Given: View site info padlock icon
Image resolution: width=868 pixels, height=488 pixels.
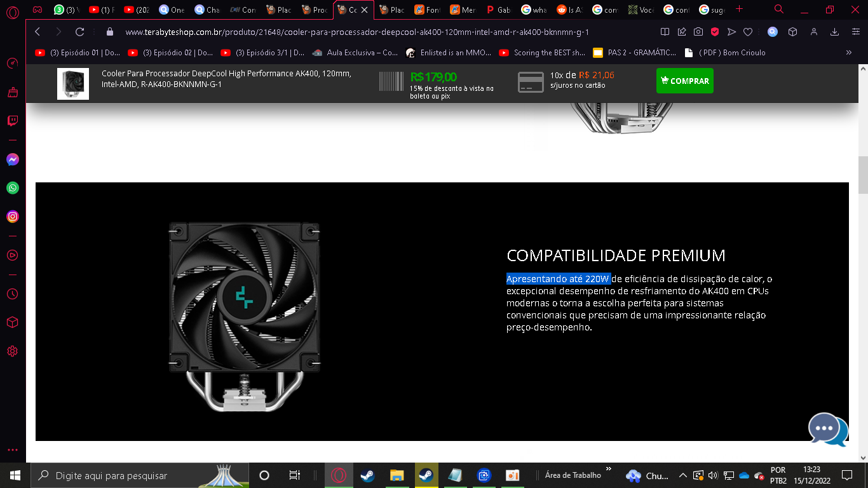Looking at the screenshot, I should (110, 32).
